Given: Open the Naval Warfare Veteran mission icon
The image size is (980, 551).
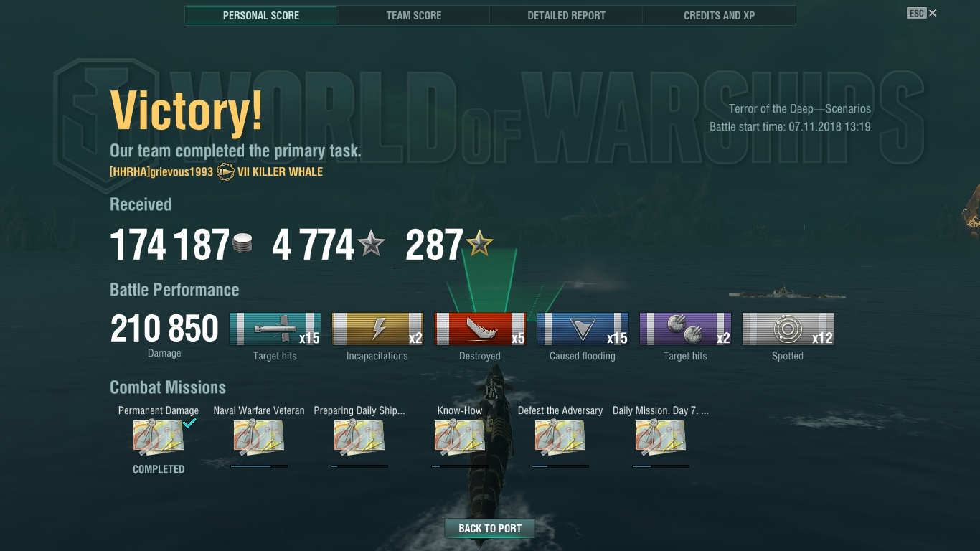Looking at the screenshot, I should [x=259, y=438].
